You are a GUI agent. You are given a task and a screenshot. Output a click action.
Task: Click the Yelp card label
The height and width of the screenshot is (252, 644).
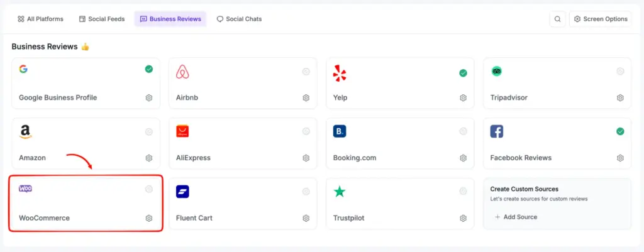click(340, 97)
